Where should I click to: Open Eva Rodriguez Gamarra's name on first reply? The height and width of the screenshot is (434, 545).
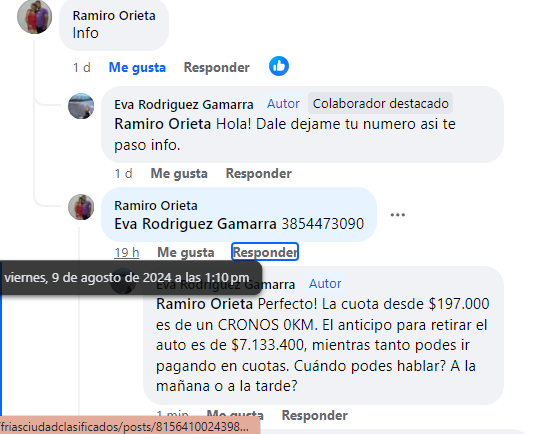pyautogui.click(x=184, y=104)
